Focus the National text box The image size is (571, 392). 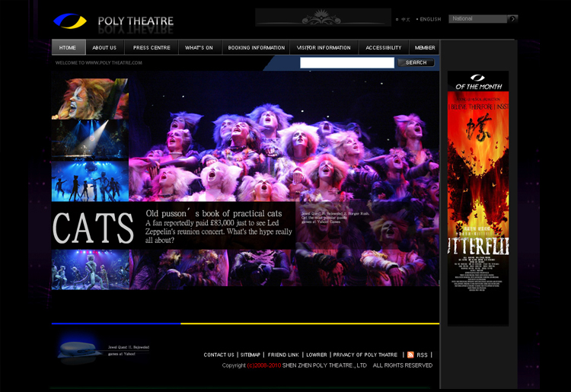pyautogui.click(x=478, y=18)
